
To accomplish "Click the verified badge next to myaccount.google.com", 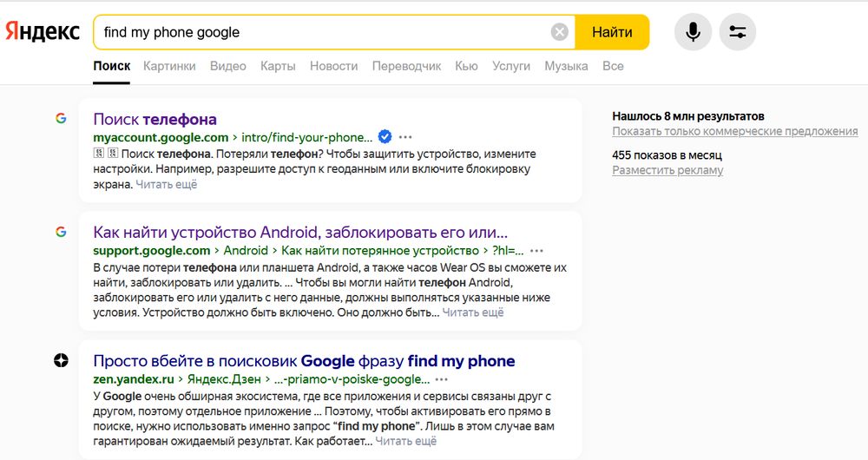I will [385, 136].
